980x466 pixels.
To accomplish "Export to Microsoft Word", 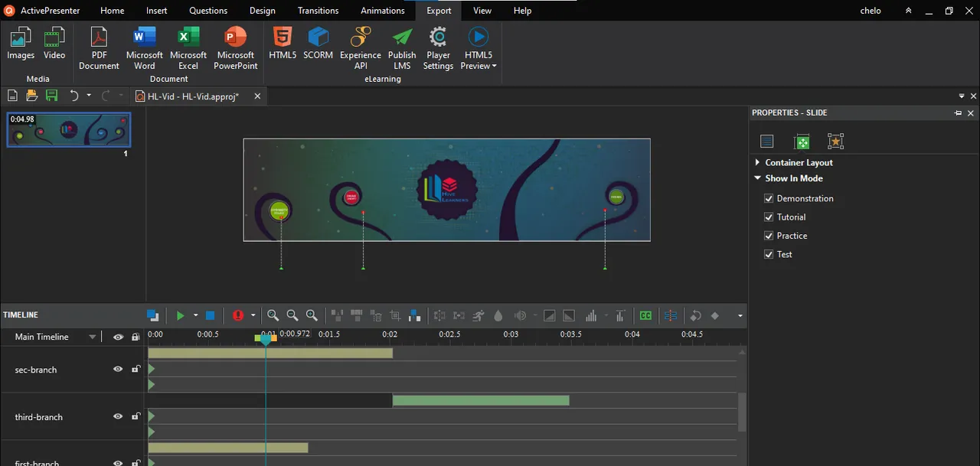I will [x=144, y=48].
